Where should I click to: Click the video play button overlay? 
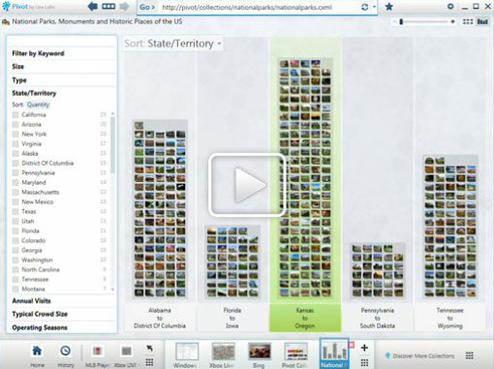point(247,184)
